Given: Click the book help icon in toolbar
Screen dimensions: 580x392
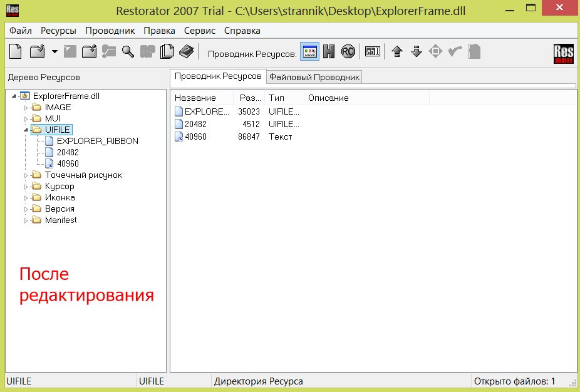Looking at the screenshot, I should [x=187, y=52].
